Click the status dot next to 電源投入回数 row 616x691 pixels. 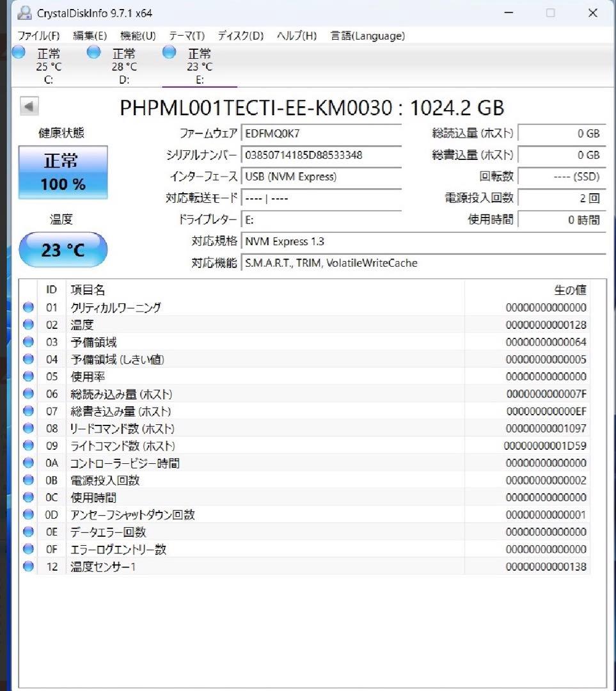28,480
